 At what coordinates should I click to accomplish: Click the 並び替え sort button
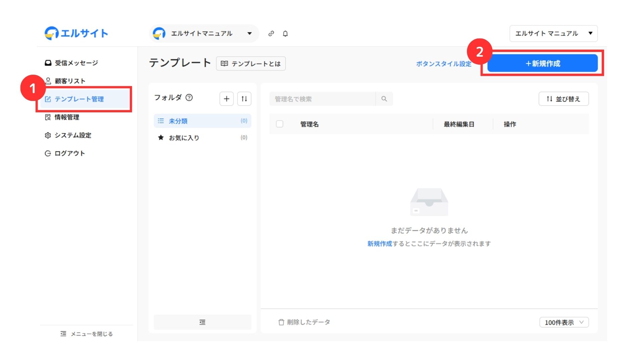(563, 99)
